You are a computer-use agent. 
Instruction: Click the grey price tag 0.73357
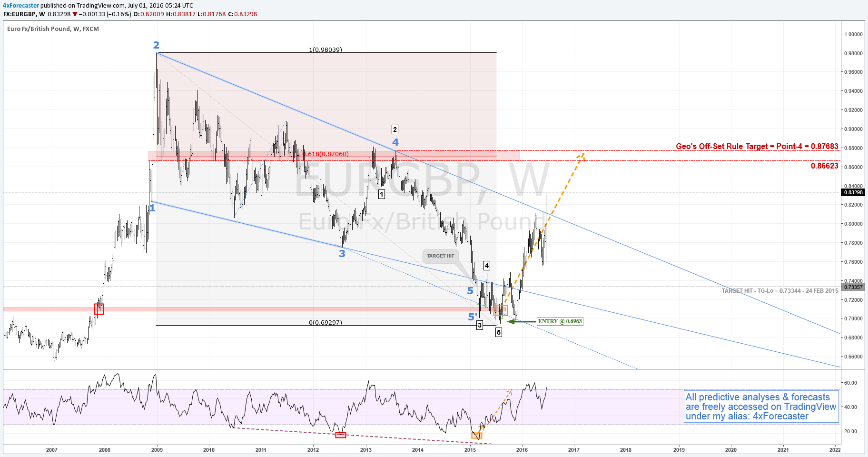point(853,287)
